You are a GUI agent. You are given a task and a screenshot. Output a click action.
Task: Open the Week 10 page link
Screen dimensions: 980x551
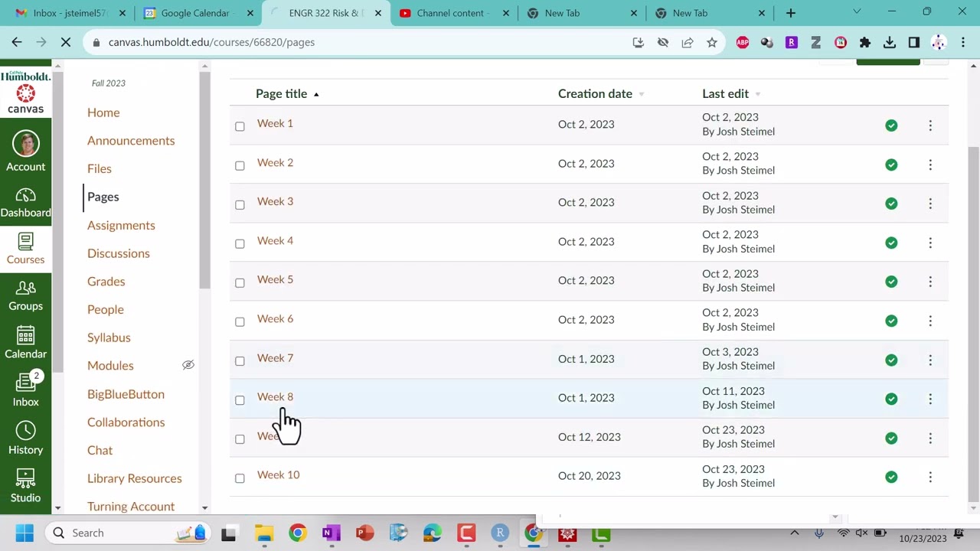click(278, 474)
